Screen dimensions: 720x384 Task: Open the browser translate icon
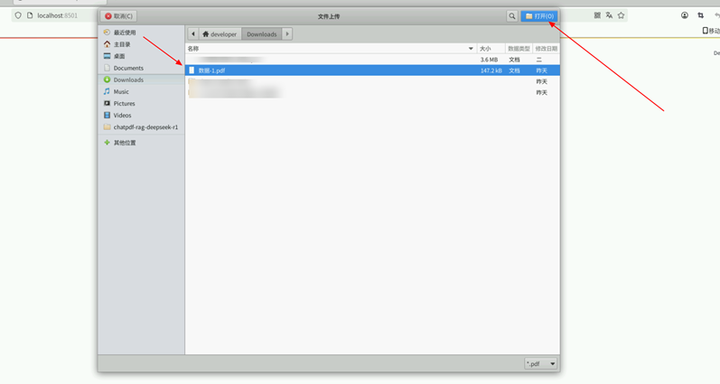609,16
